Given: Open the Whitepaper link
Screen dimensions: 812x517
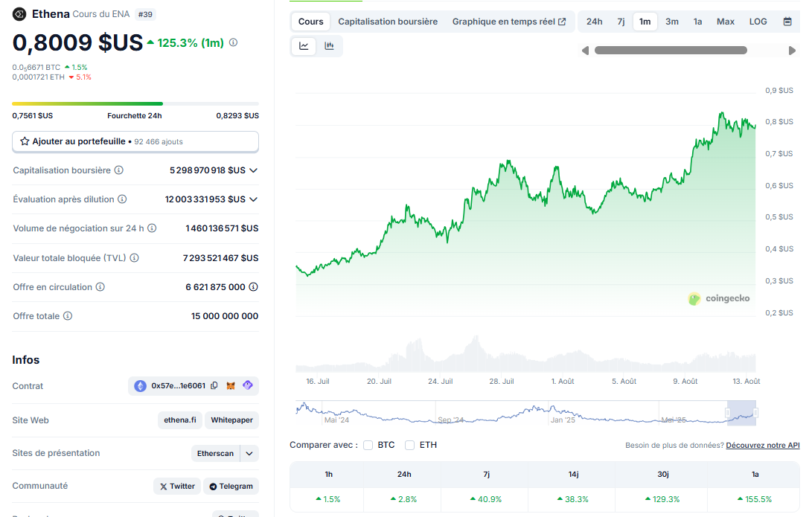Looking at the screenshot, I should click(x=231, y=420).
